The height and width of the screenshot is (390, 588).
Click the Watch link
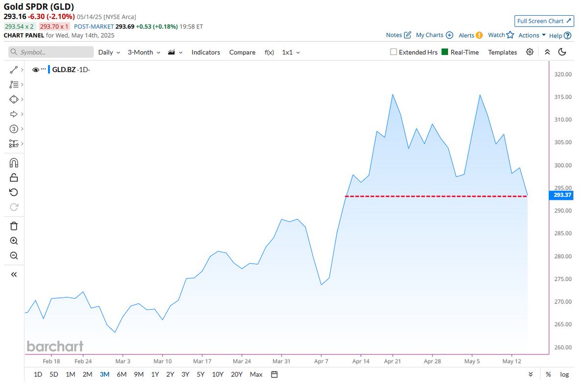pos(496,35)
